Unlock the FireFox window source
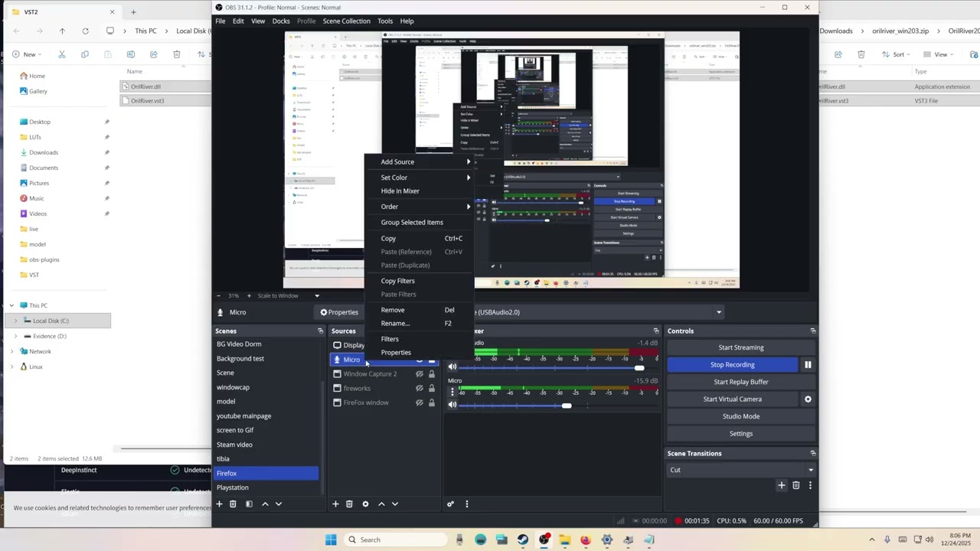 pyautogui.click(x=432, y=403)
